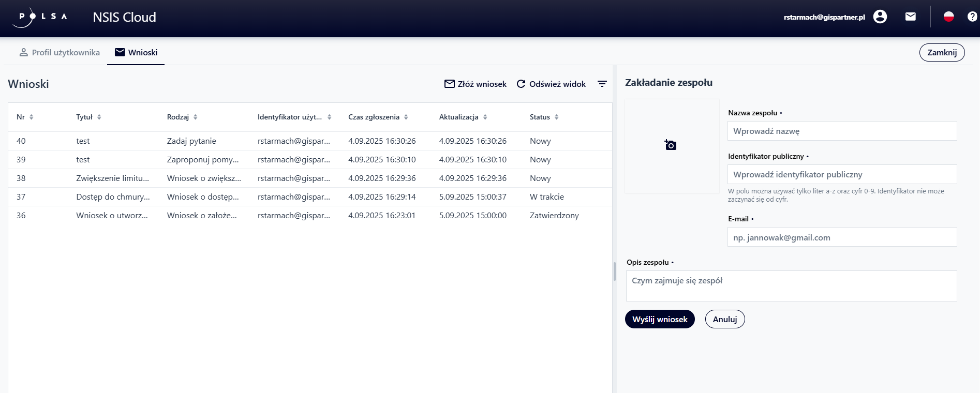Open help via question mark icon
Image resolution: width=980 pixels, height=393 pixels.
pyautogui.click(x=972, y=17)
